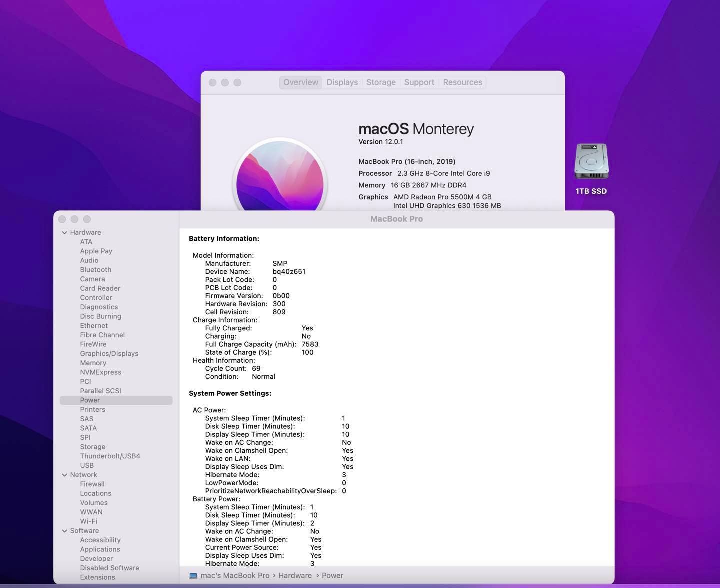Select SAS in the sidebar
720x588 pixels.
tap(87, 419)
